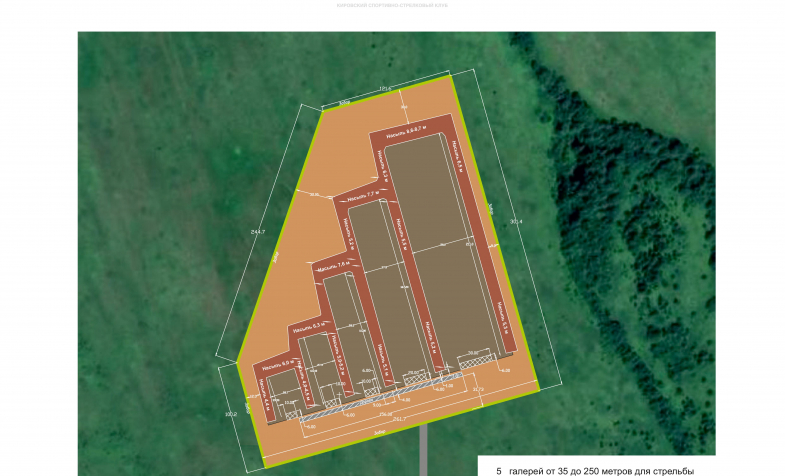Screen dimensions: 785x476
Task: Click the '100.2' dimension label
Action: click(230, 414)
